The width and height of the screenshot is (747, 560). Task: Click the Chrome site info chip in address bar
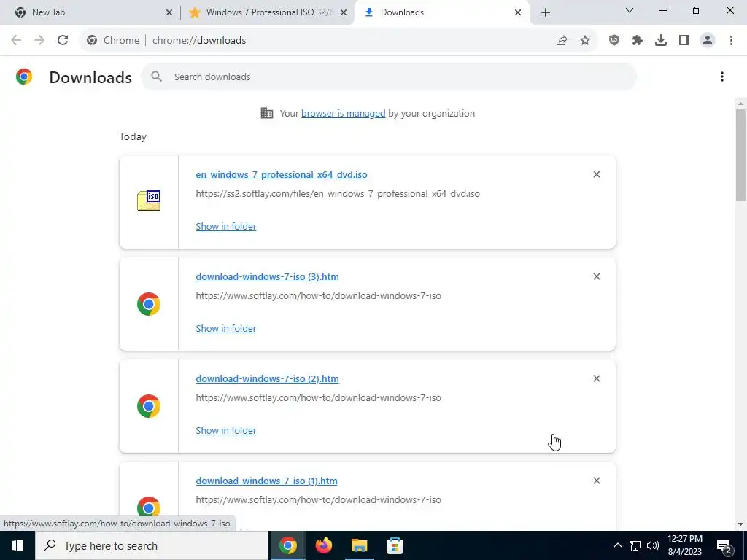(113, 41)
